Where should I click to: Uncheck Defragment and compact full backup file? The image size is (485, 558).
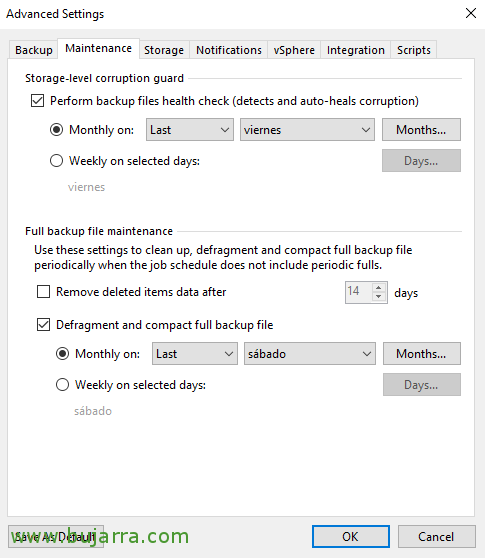43,325
